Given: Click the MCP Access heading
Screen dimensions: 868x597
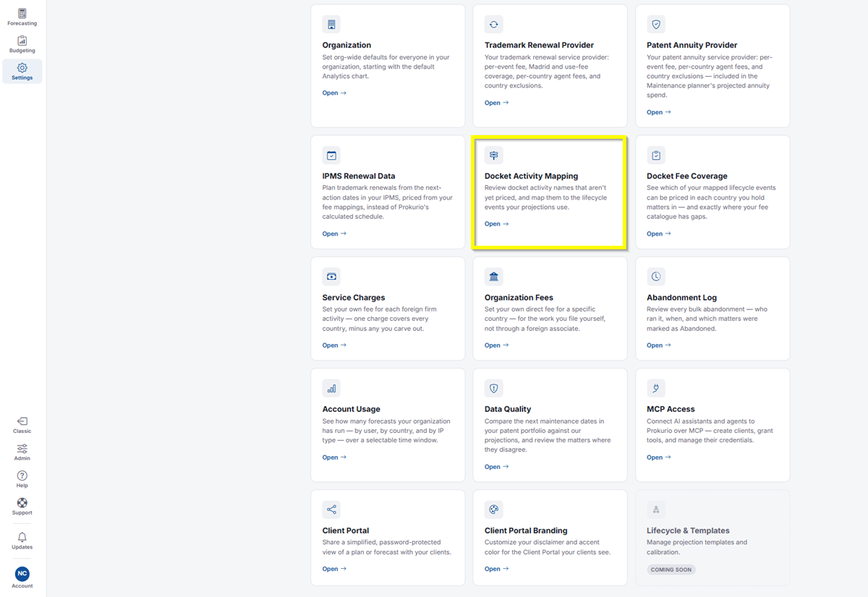Looking at the screenshot, I should pyautogui.click(x=671, y=409).
